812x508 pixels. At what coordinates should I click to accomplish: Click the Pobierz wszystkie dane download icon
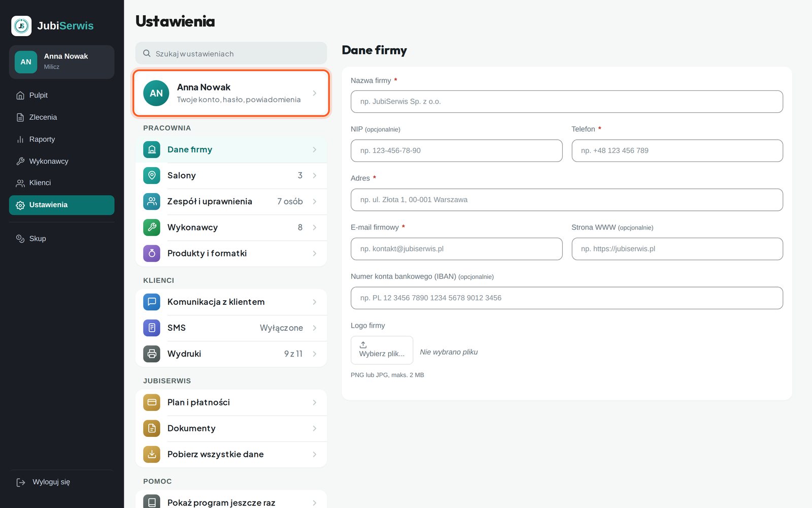pyautogui.click(x=152, y=454)
